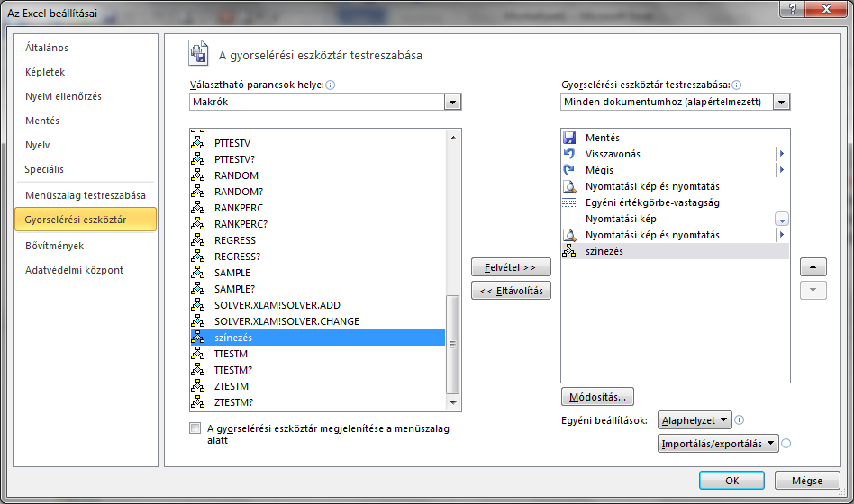Open the Alaphelyzet dropdown button
The width and height of the screenshot is (854, 504).
pos(695,420)
